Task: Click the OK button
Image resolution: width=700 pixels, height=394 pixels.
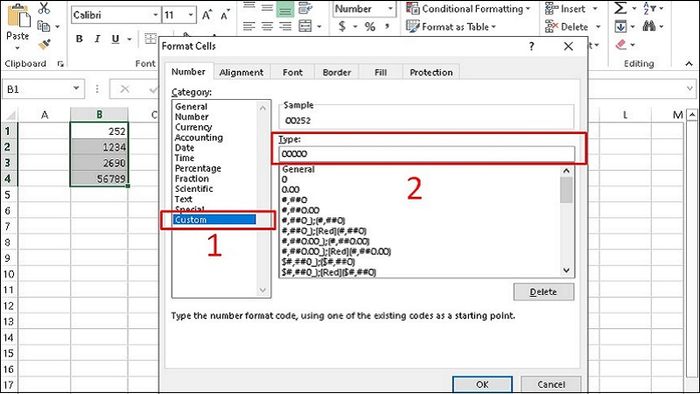Action: [482, 384]
